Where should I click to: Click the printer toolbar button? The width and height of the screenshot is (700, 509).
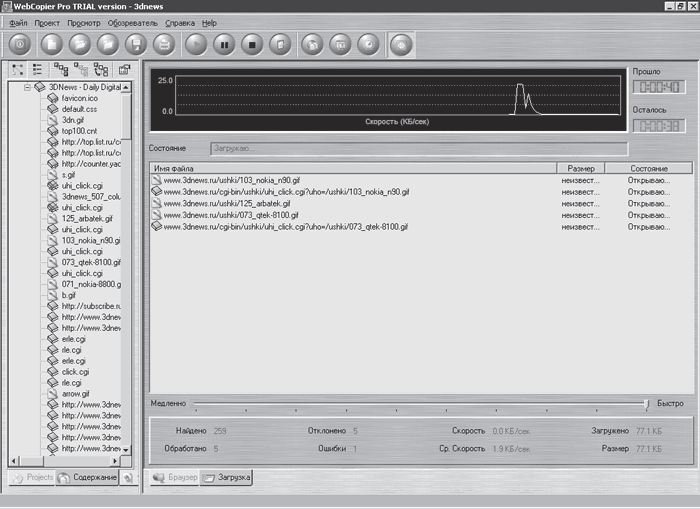164,44
